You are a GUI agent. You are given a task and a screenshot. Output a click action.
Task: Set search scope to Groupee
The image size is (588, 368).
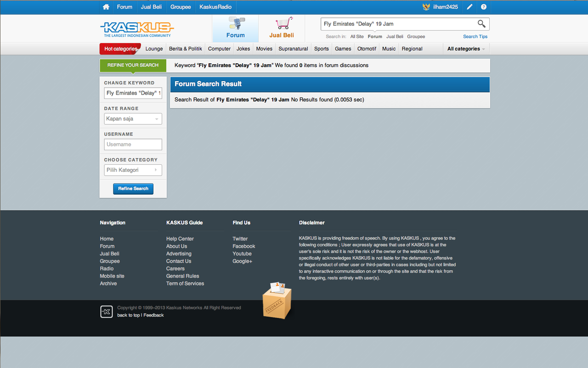pyautogui.click(x=416, y=37)
